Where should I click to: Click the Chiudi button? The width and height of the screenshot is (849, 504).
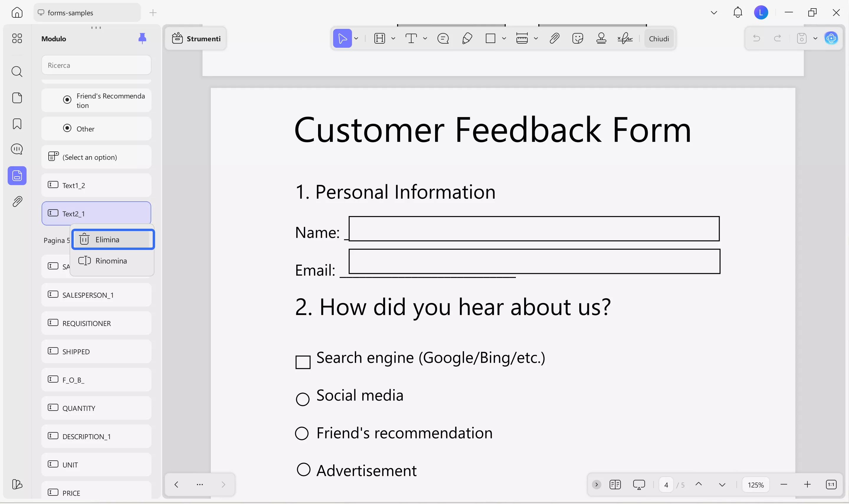click(659, 39)
